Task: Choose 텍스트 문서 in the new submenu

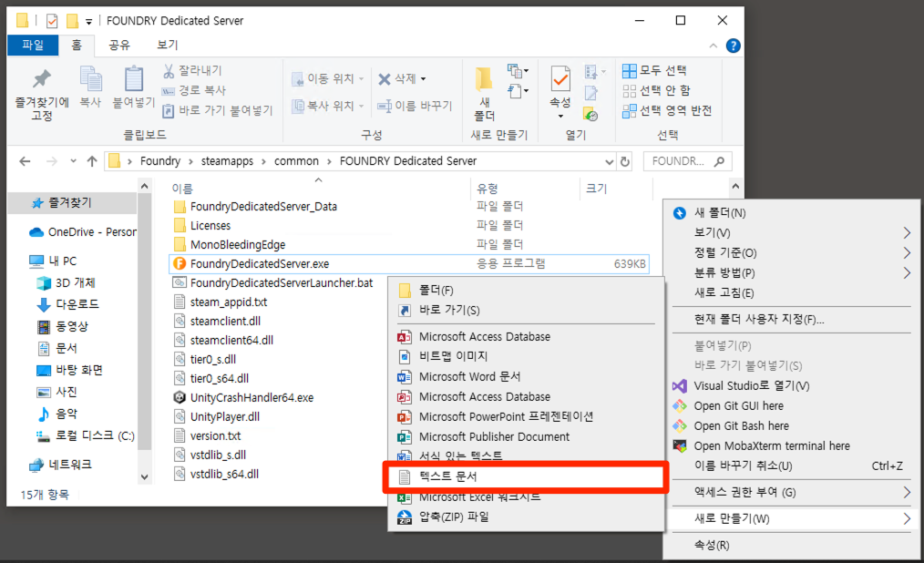Action: (526, 476)
